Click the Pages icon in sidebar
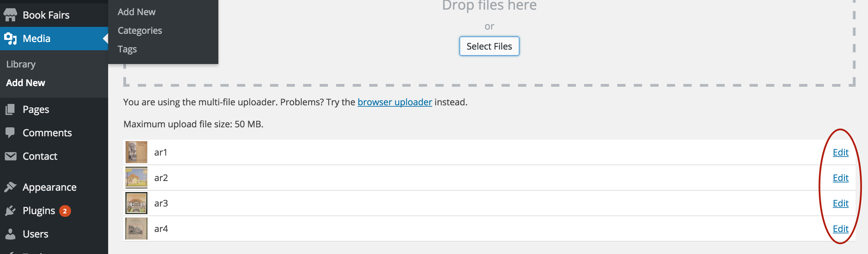868x254 pixels. [x=10, y=109]
